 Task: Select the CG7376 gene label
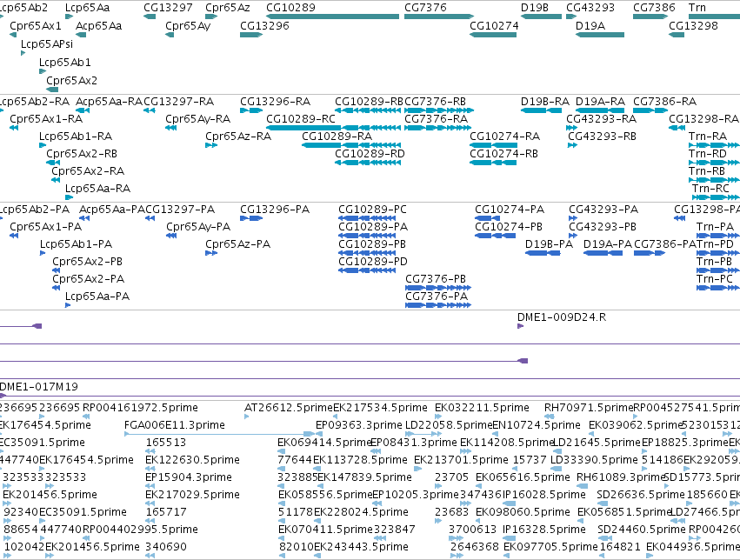[425, 8]
